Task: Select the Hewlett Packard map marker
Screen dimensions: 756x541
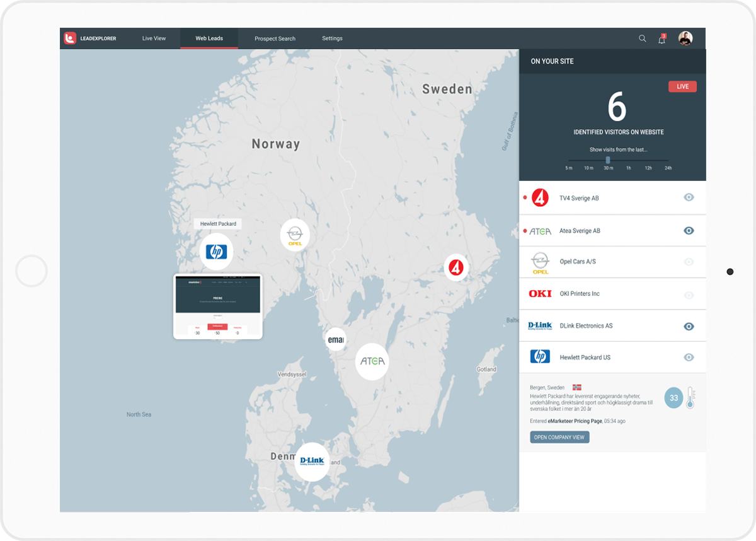Action: 216,252
